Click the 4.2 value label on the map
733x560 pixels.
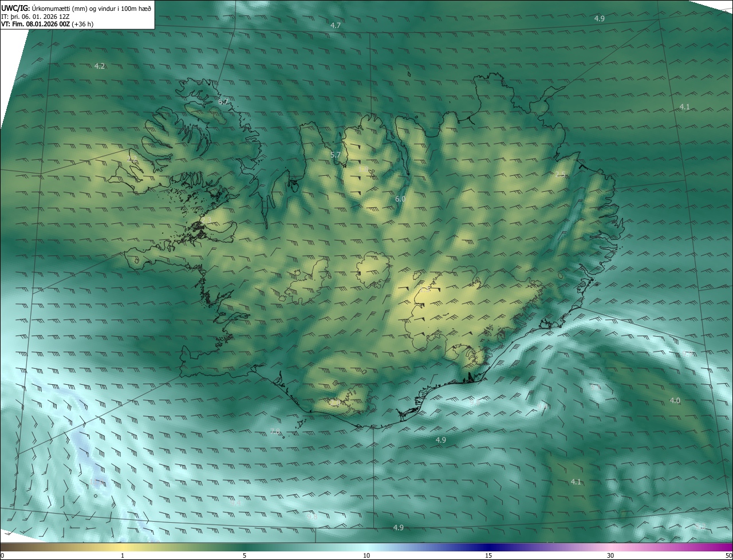[x=100, y=66]
